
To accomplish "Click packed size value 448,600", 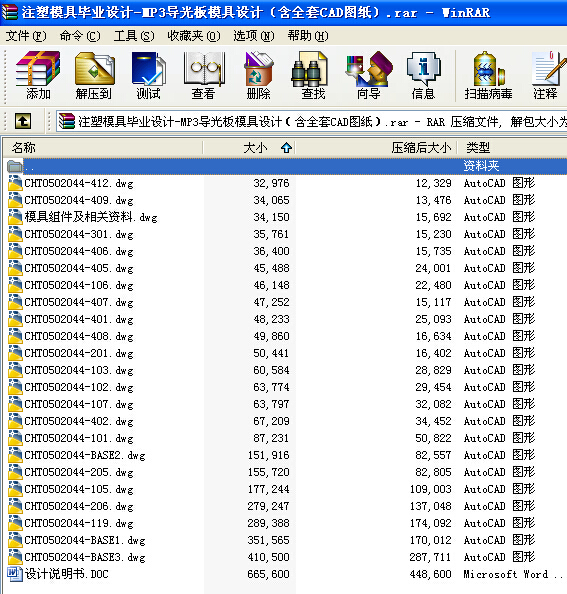I will coord(431,574).
